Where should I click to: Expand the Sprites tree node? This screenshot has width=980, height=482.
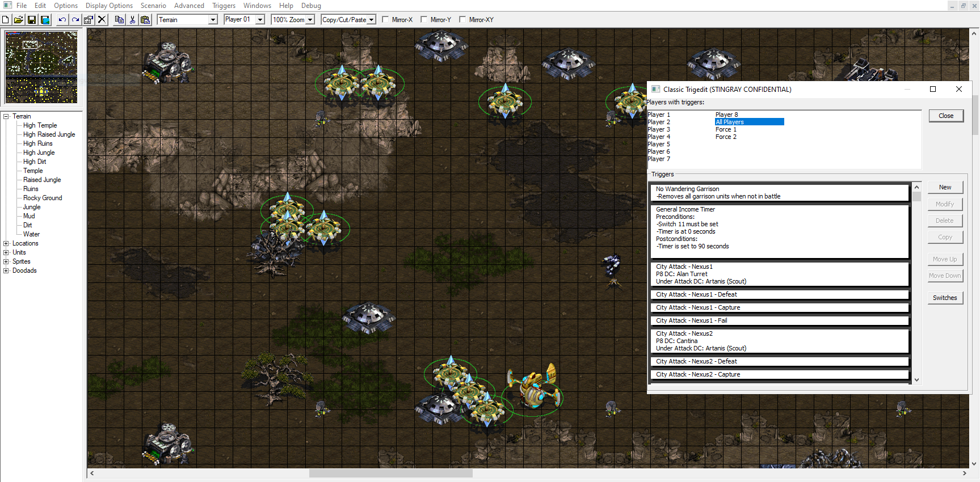pyautogui.click(x=6, y=261)
